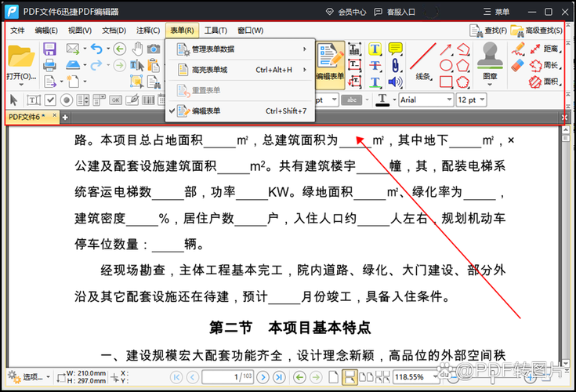This screenshot has height=392, width=576.
Task: Open the 文件 menu
Action: coord(17,31)
